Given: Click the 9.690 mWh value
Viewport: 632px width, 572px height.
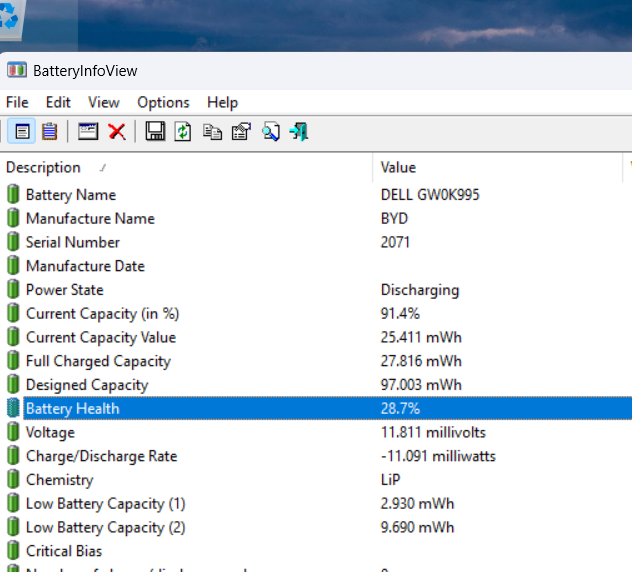Looking at the screenshot, I should [x=418, y=528].
